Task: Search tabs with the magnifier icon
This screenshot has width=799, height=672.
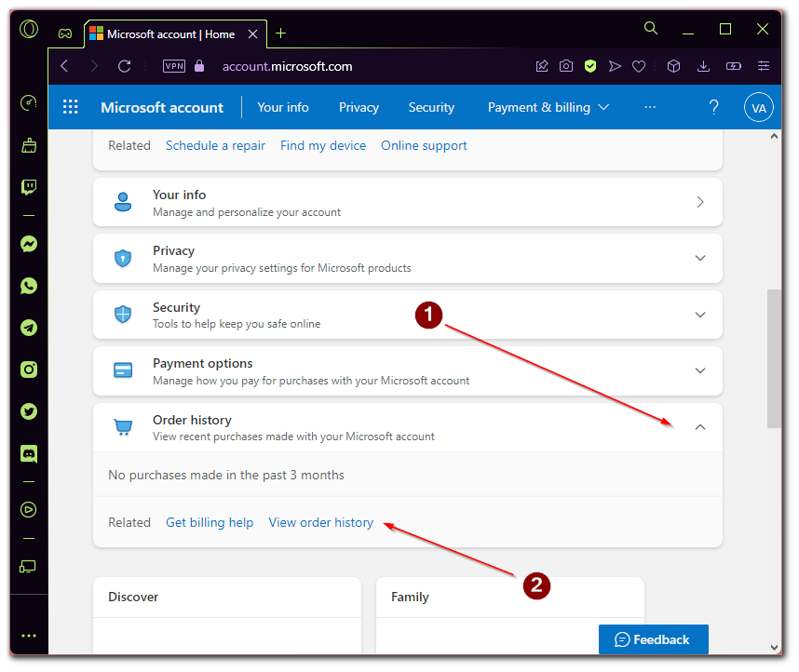Action: 651,28
